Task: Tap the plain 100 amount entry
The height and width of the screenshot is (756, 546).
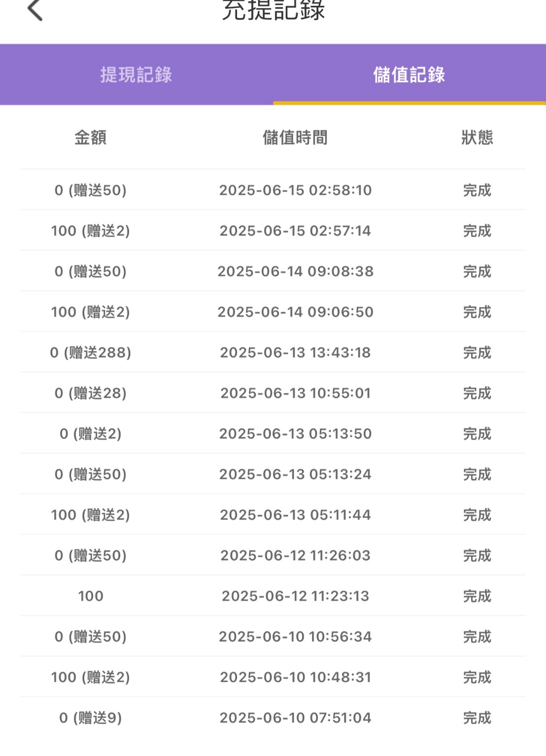Action: 91,596
